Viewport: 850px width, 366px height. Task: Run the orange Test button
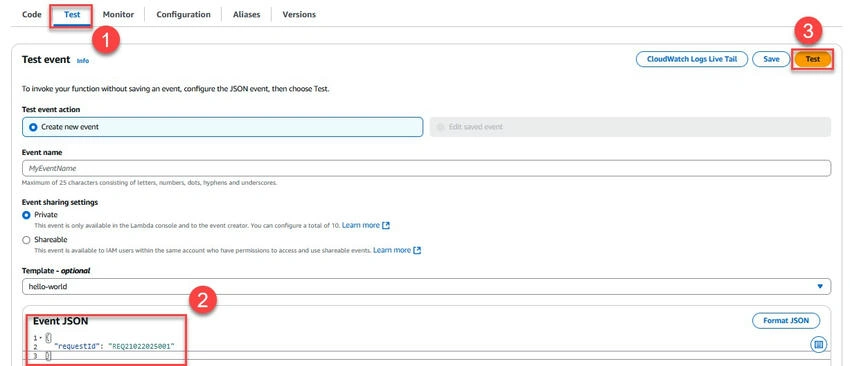click(812, 59)
